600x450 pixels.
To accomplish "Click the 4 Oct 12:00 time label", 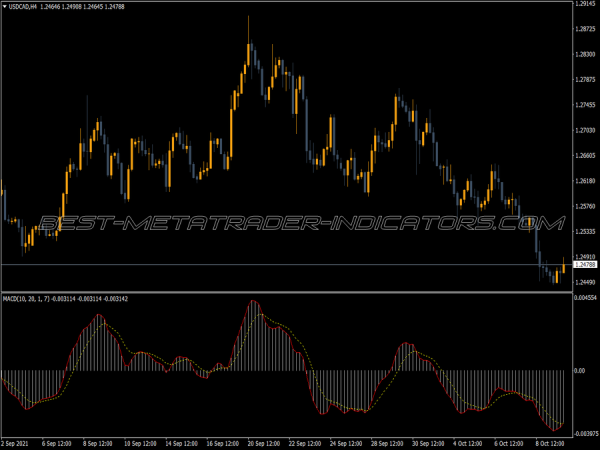I will click(x=468, y=443).
